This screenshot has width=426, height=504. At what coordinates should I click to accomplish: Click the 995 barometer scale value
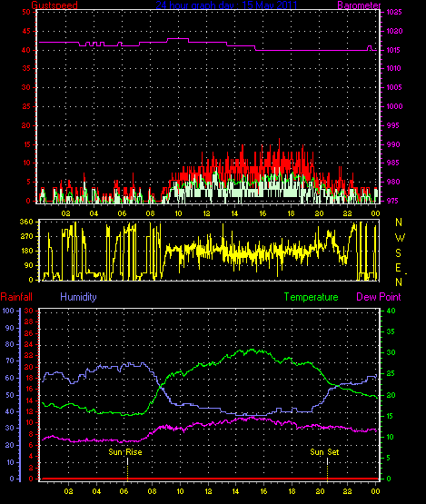coord(393,125)
